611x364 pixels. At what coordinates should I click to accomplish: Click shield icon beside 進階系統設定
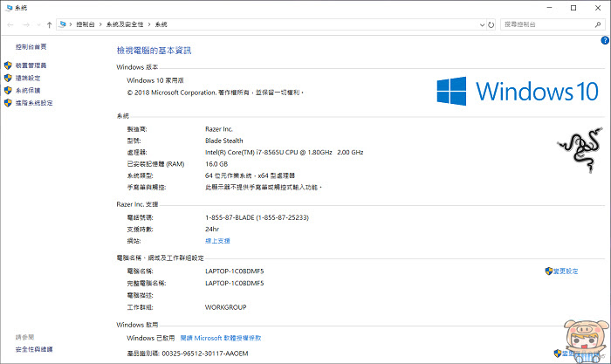[x=8, y=103]
